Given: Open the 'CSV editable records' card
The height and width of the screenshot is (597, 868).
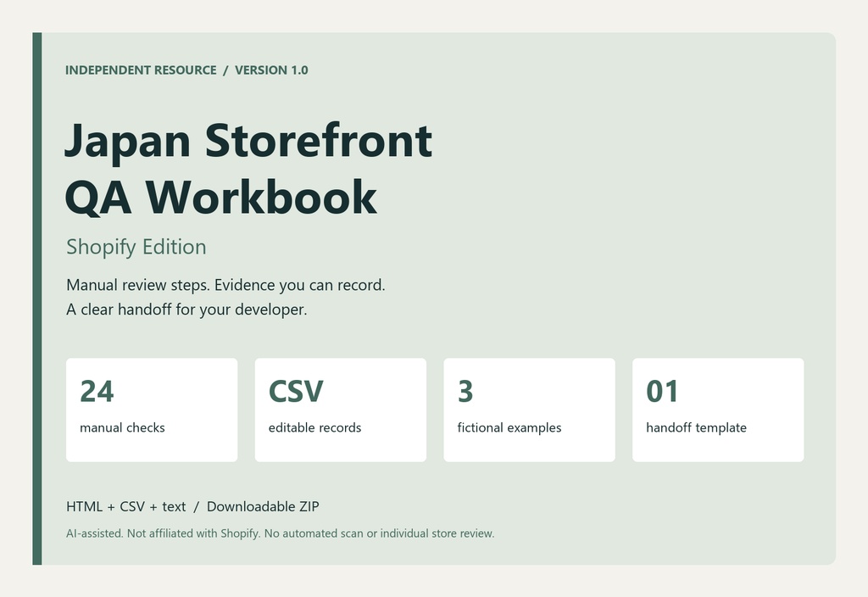Looking at the screenshot, I should pos(341,410).
